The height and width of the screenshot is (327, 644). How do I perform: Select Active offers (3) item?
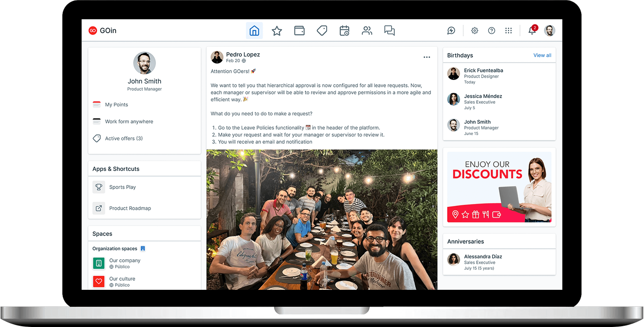coord(124,138)
